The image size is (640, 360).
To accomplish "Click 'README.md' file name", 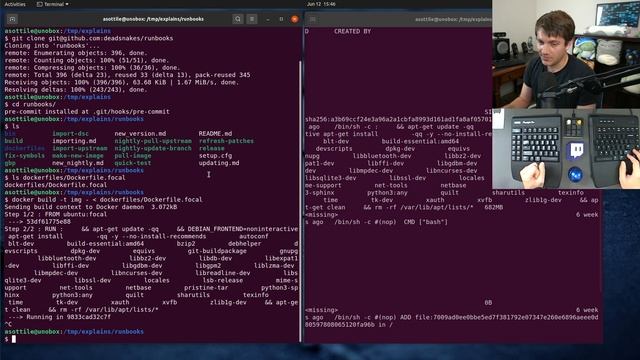I will pos(215,134).
